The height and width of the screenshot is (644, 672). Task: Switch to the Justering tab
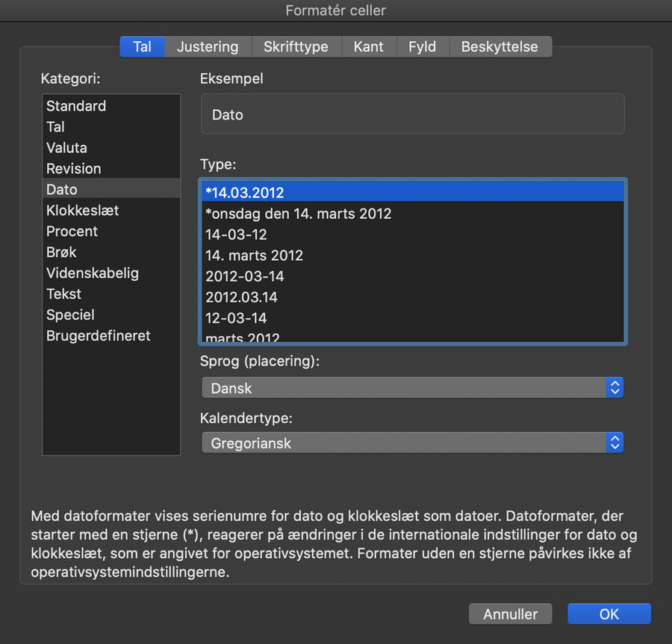pyautogui.click(x=208, y=46)
